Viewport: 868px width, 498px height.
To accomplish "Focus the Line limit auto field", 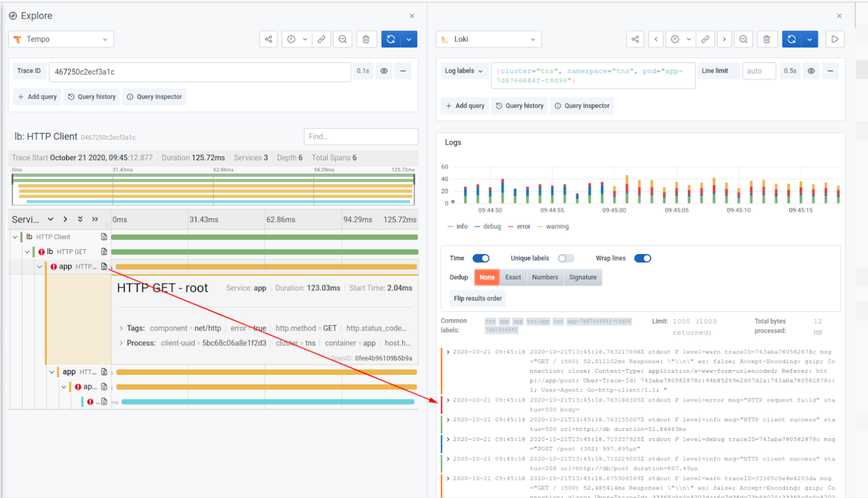I will 759,71.
